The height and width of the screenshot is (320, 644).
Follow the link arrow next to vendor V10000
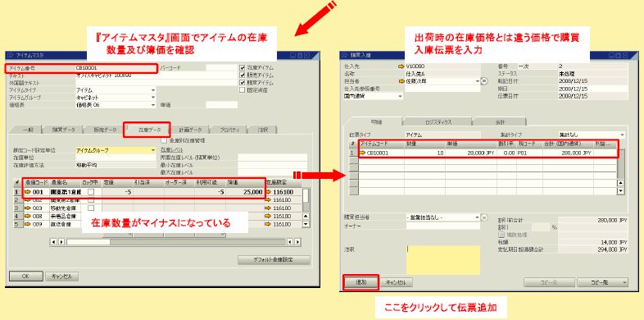tap(401, 66)
